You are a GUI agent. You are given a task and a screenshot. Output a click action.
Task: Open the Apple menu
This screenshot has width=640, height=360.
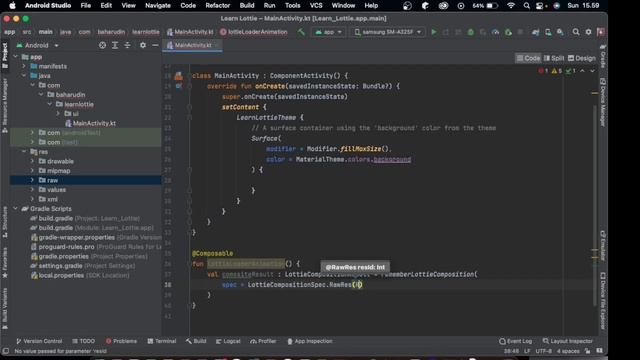pyautogui.click(x=12, y=6)
